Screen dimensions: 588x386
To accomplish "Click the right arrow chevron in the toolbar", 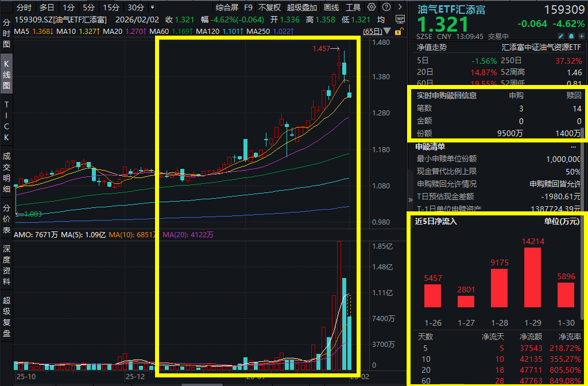I will point(400,7).
